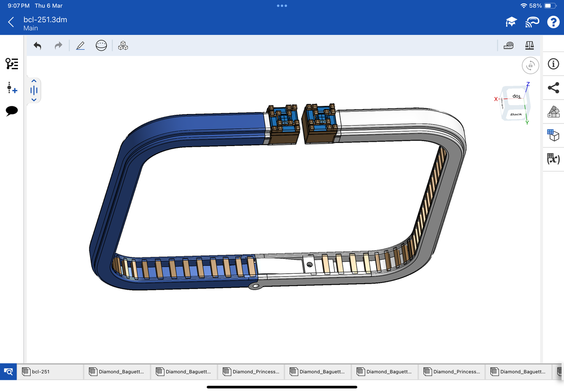
Task: Toggle the feature list tree panel
Action: click(12, 64)
